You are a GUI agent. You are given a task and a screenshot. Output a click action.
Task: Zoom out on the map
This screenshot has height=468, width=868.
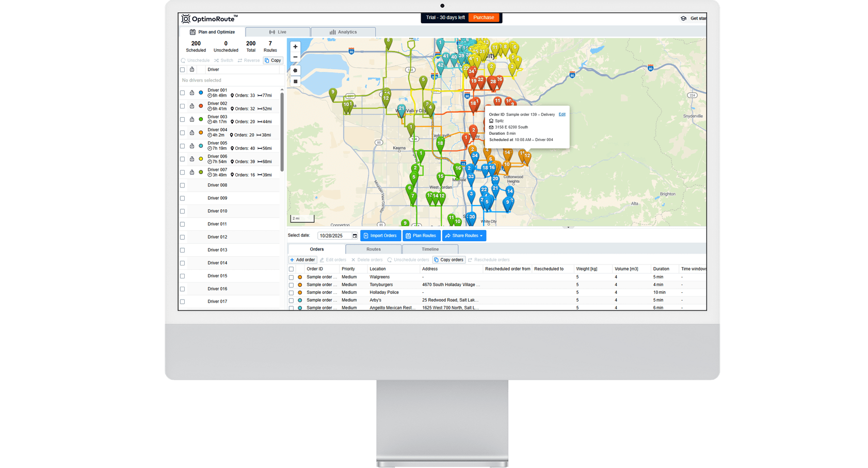click(295, 57)
